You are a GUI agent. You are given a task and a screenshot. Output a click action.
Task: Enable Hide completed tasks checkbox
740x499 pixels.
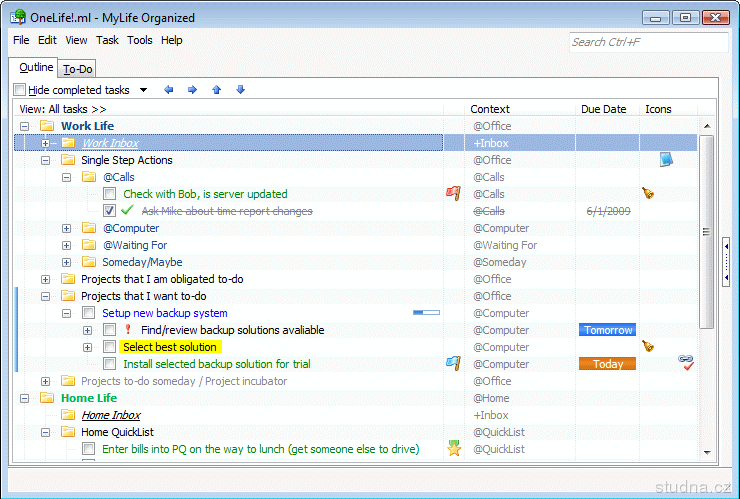click(20, 90)
